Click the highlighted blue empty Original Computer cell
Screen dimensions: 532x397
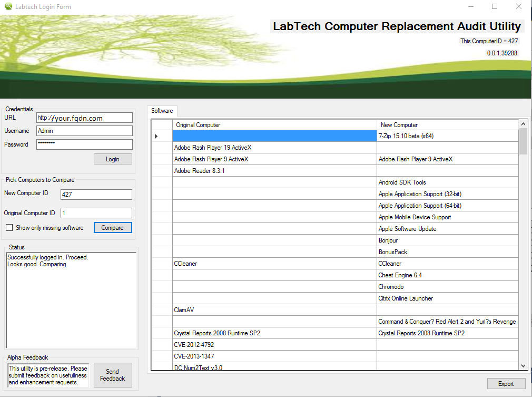click(274, 136)
